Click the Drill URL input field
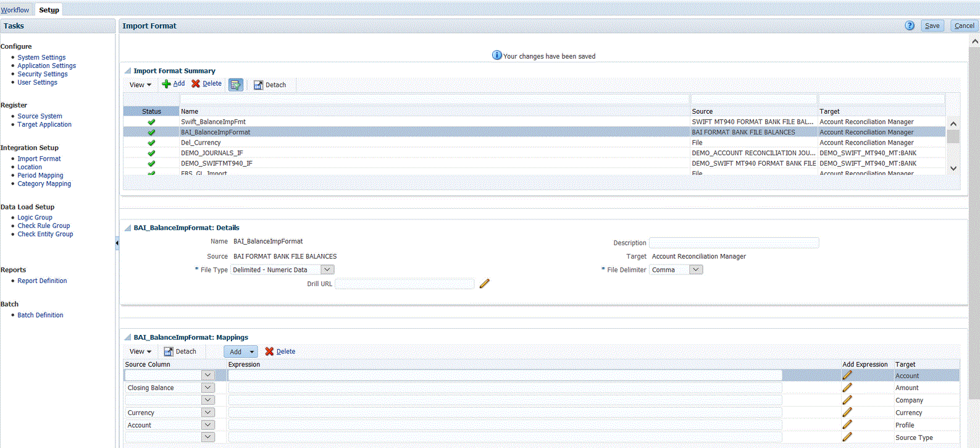980x448 pixels. coord(404,284)
